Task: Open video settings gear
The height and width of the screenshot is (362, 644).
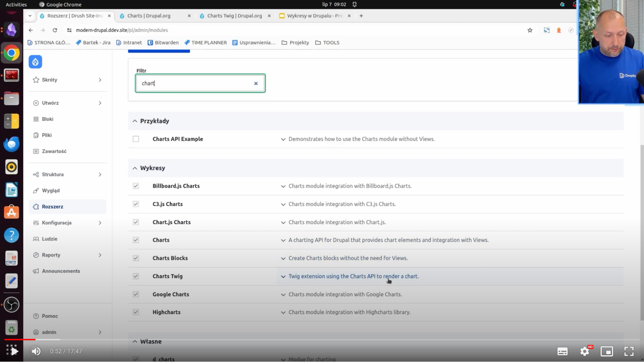Action: click(585, 351)
